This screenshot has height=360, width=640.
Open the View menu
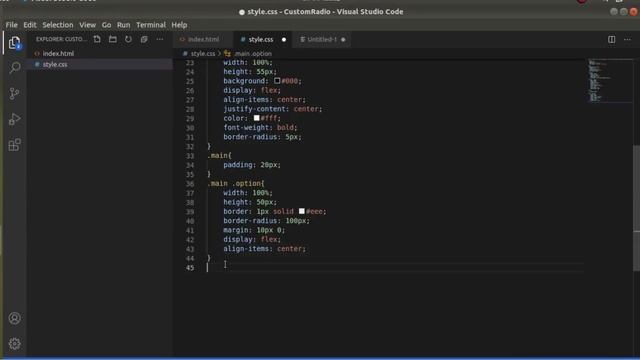point(87,25)
